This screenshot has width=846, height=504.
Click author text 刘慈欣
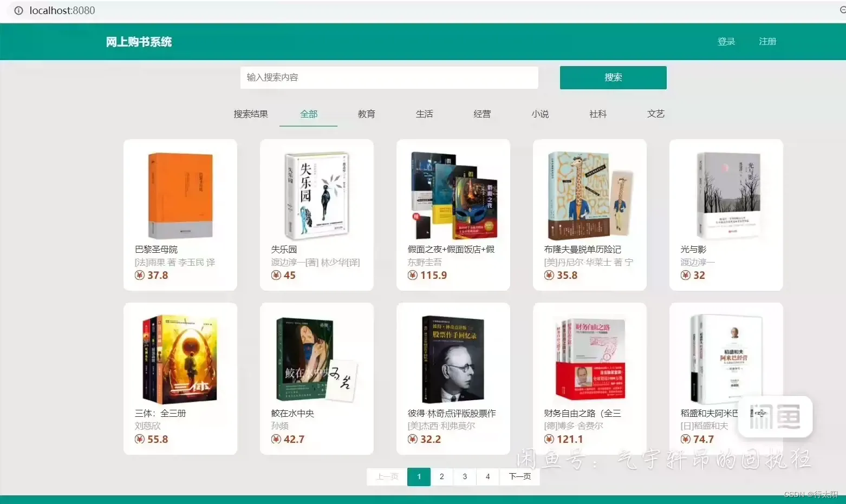[148, 426]
